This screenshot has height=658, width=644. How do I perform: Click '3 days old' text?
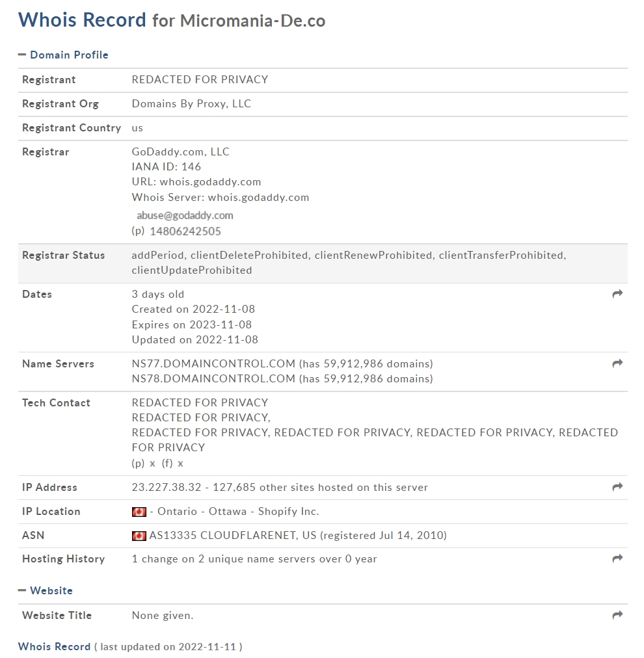158,295
